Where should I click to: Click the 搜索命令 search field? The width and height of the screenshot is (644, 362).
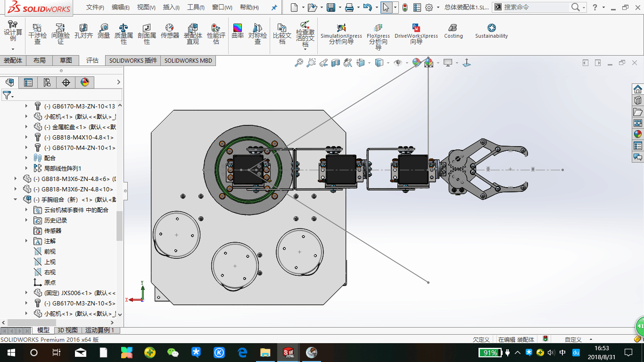point(535,7)
